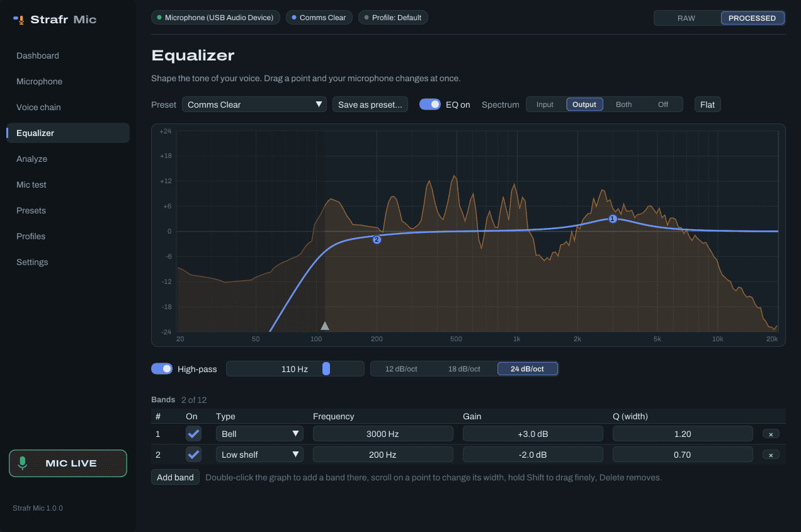Image resolution: width=801 pixels, height=532 pixels.
Task: Click the Equalizer page heading
Action: pos(193,55)
